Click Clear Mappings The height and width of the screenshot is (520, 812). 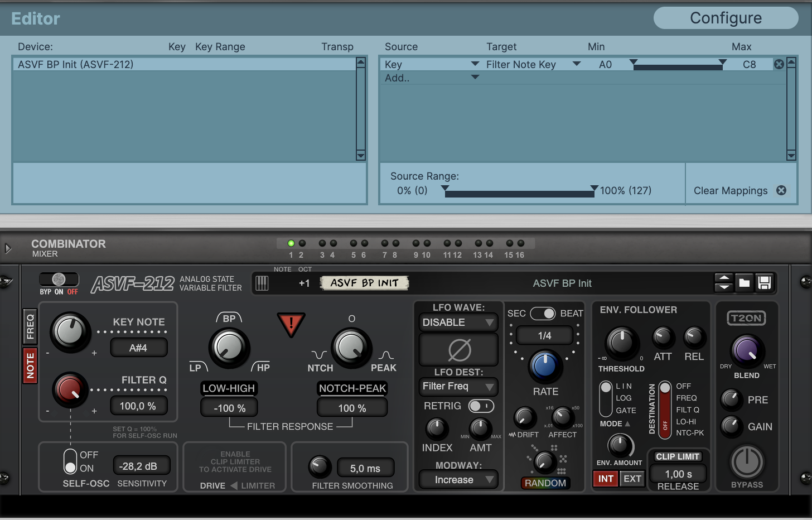731,190
